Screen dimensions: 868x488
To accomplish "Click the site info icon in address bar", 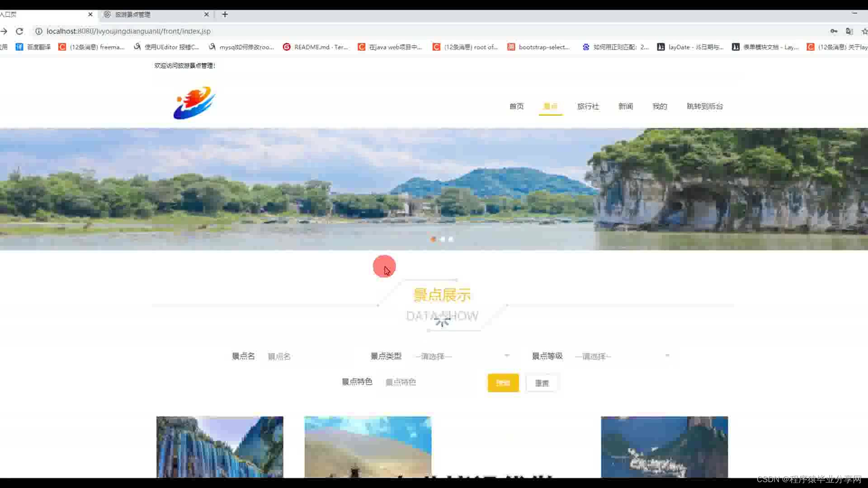I will click(x=39, y=31).
